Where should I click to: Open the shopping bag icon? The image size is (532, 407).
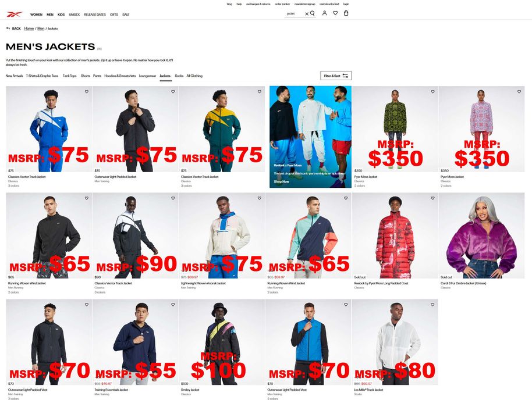point(346,13)
